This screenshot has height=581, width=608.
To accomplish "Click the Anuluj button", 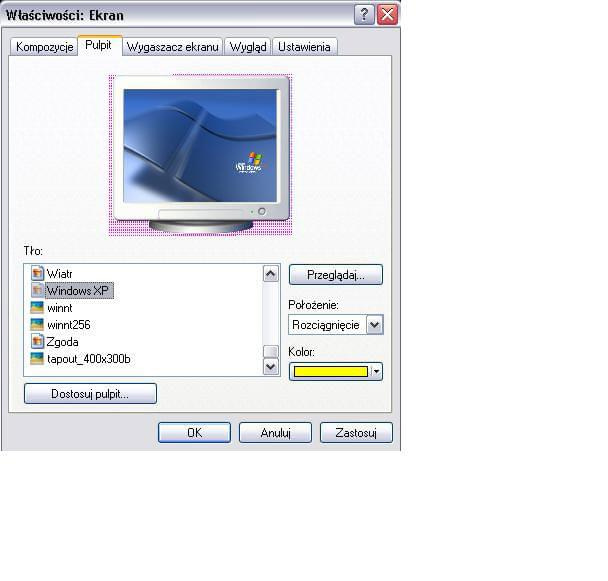I will (x=275, y=432).
